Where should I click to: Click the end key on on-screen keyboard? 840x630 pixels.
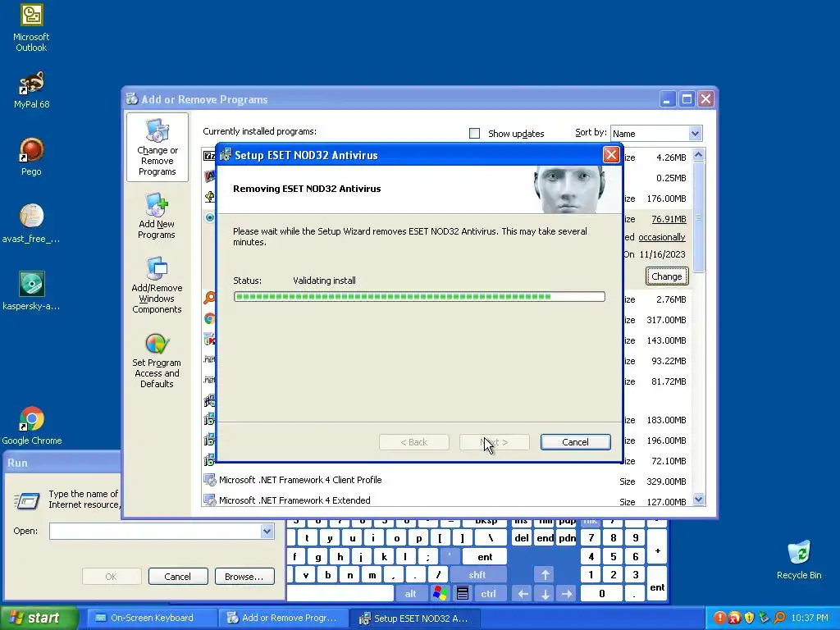545,538
